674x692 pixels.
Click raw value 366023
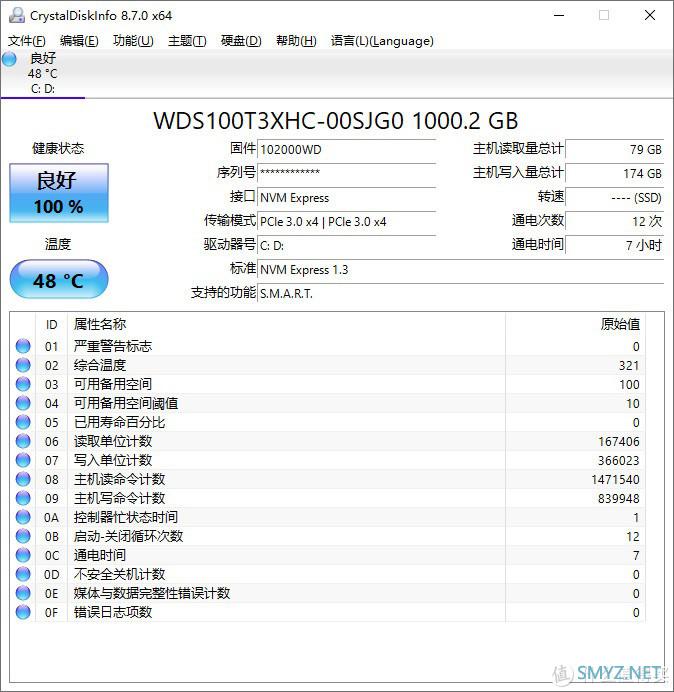(618, 461)
